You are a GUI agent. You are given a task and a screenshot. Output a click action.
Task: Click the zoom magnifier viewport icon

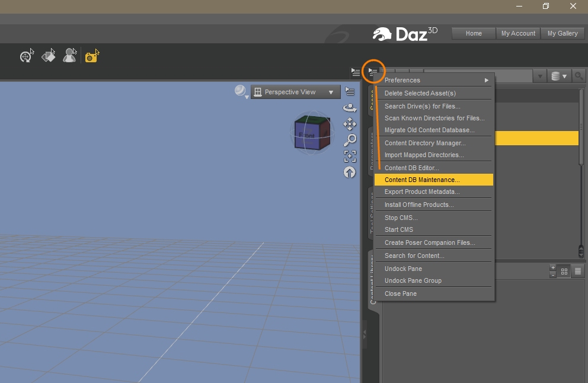coord(350,140)
